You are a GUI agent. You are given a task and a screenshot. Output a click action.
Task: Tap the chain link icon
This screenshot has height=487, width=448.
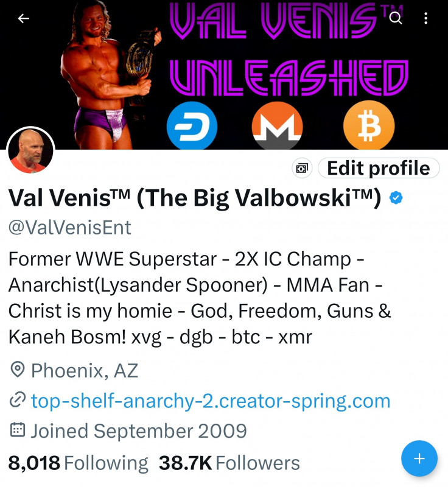[x=18, y=400]
